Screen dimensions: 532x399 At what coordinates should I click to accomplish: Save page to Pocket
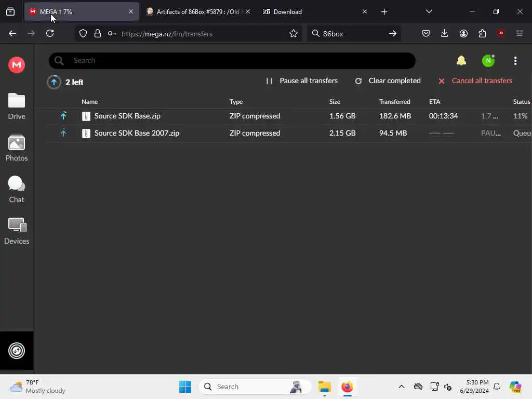tap(426, 33)
